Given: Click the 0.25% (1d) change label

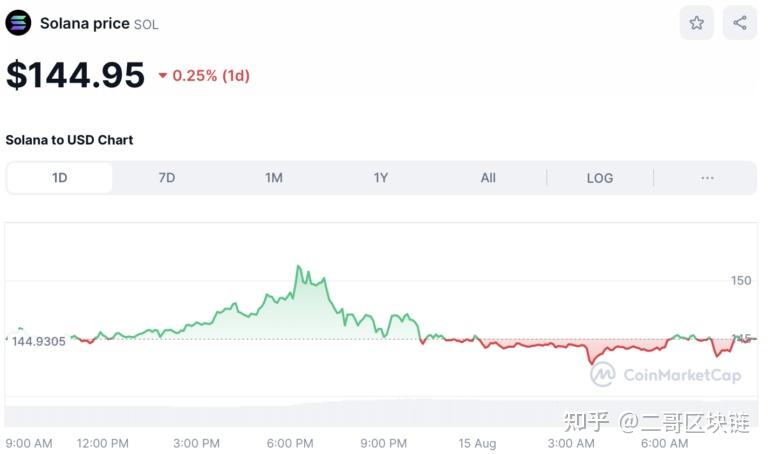Looking at the screenshot, I should point(211,76).
